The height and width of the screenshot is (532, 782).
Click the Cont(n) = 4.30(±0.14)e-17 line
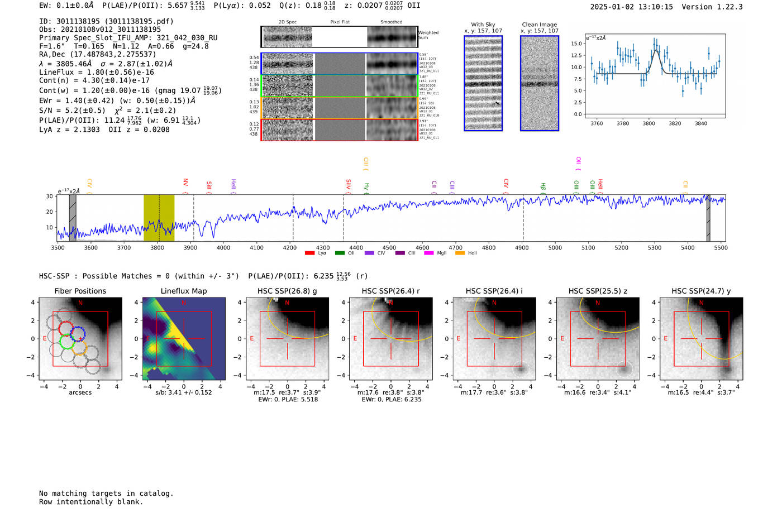pos(94,80)
